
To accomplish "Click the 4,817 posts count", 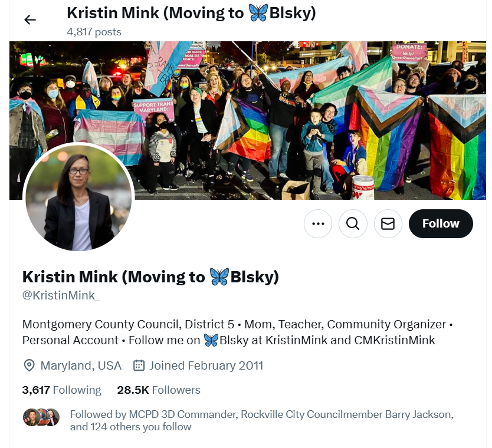I will coord(94,32).
